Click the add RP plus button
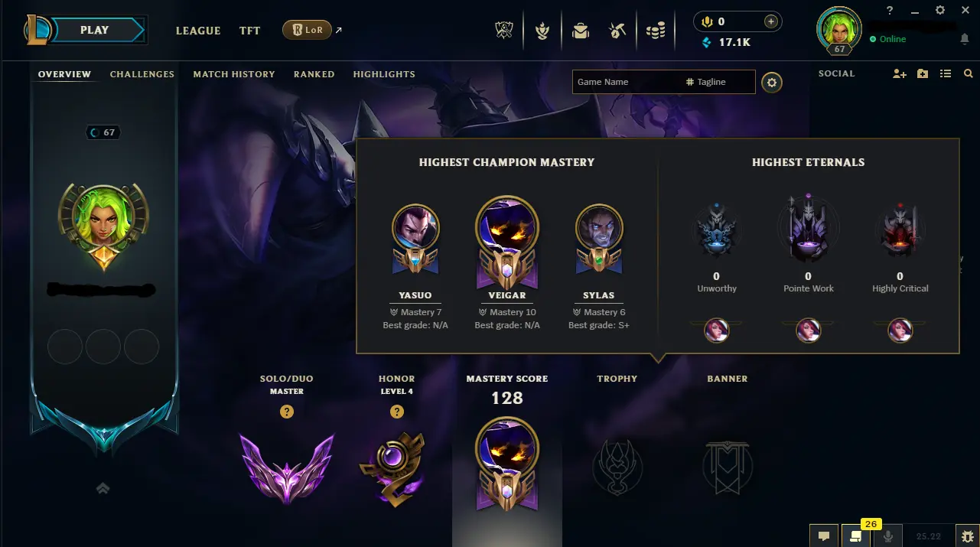The image size is (980, 547). tap(771, 21)
